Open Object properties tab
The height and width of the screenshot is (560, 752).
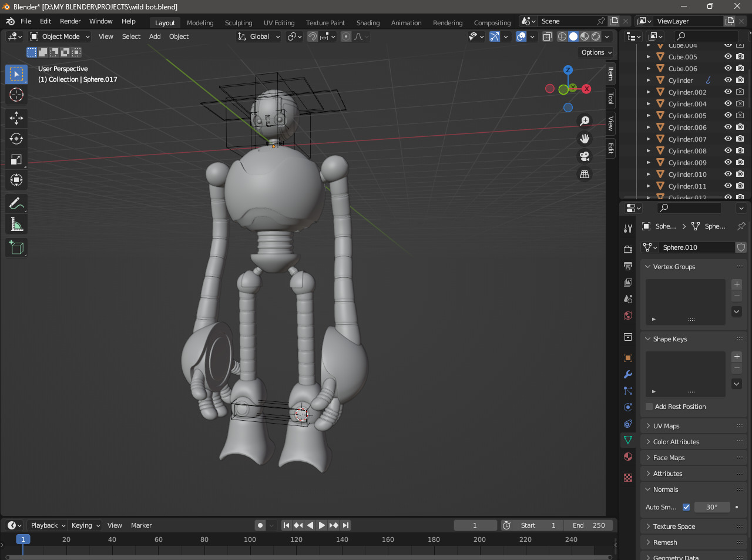click(x=628, y=357)
